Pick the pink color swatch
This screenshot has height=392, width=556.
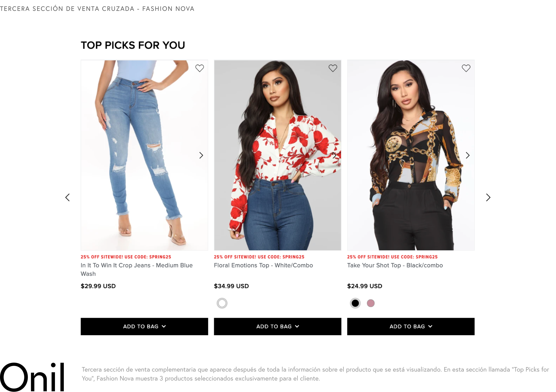[371, 303]
